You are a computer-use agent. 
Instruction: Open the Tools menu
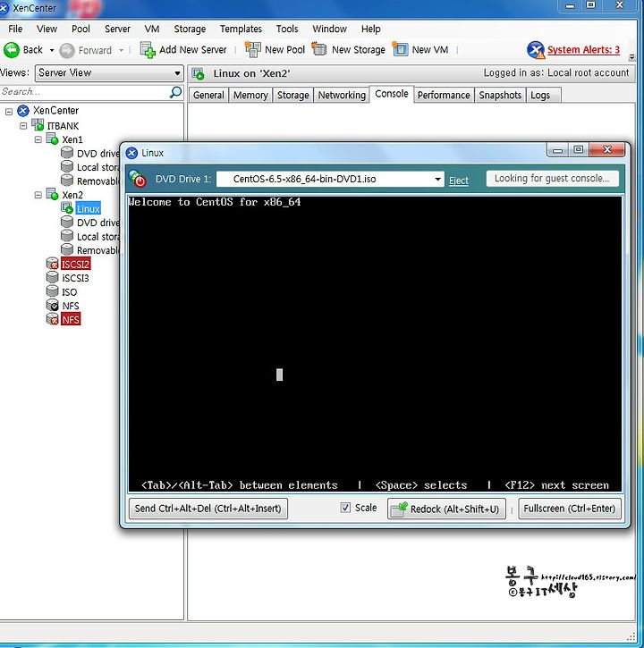tap(287, 29)
